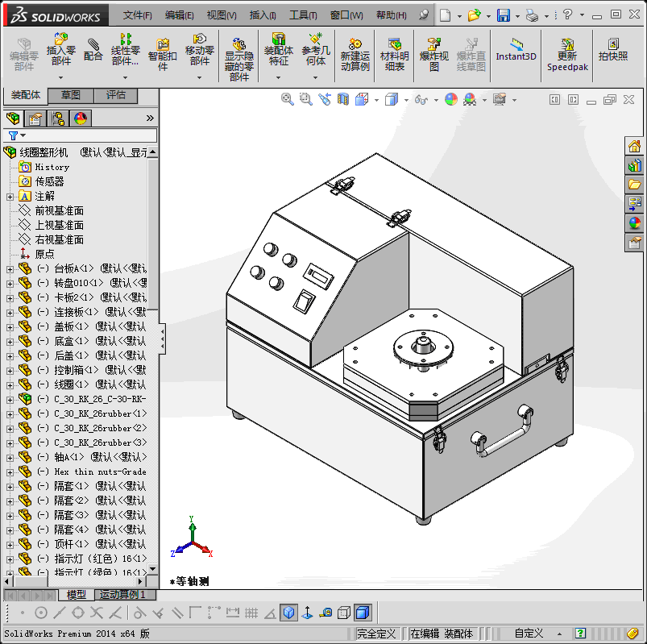Viewport: 647px width, 644px height.
Task: Switch to Sketch (草图) tab
Action: (x=71, y=95)
